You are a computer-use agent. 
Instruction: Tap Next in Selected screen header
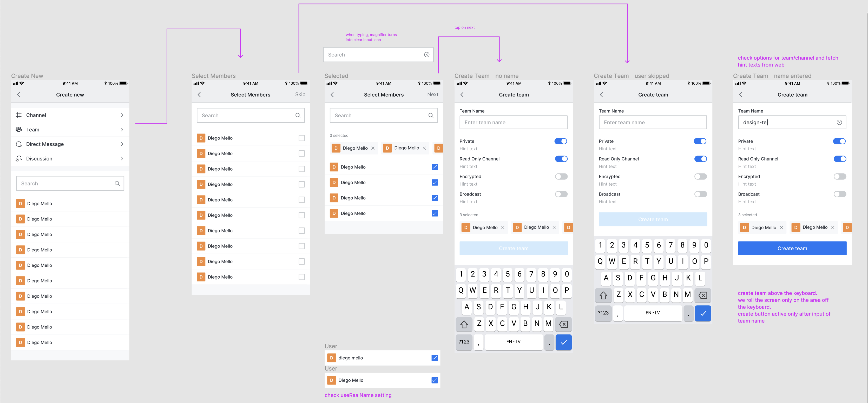(x=432, y=95)
